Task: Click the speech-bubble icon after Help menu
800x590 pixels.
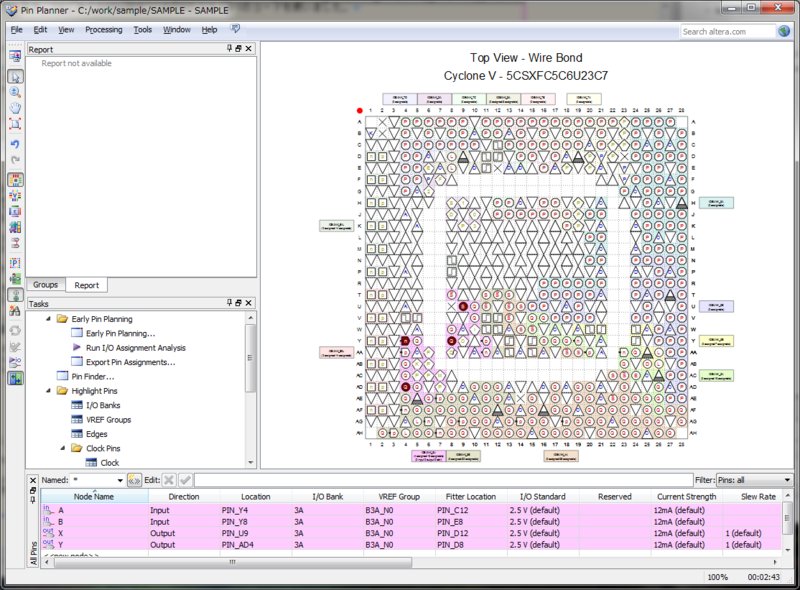Action: 235,29
